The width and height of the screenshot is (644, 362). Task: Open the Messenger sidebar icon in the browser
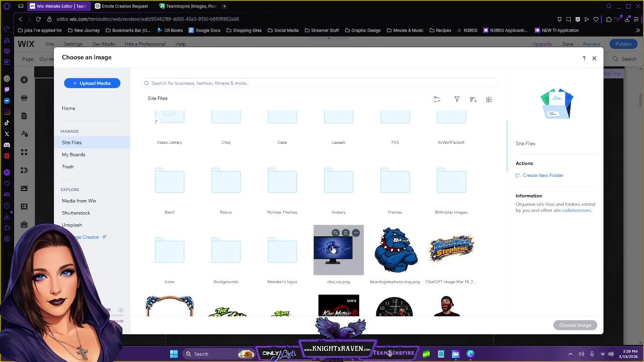pos(7,101)
